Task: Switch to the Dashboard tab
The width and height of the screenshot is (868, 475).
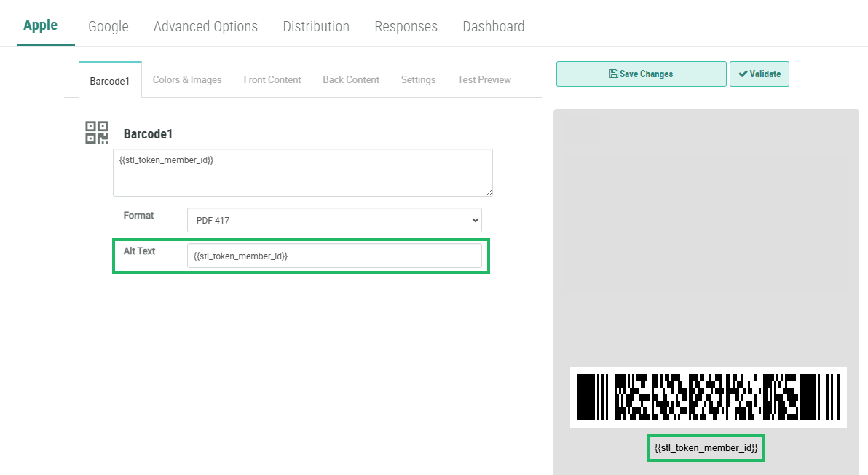Action: point(494,26)
